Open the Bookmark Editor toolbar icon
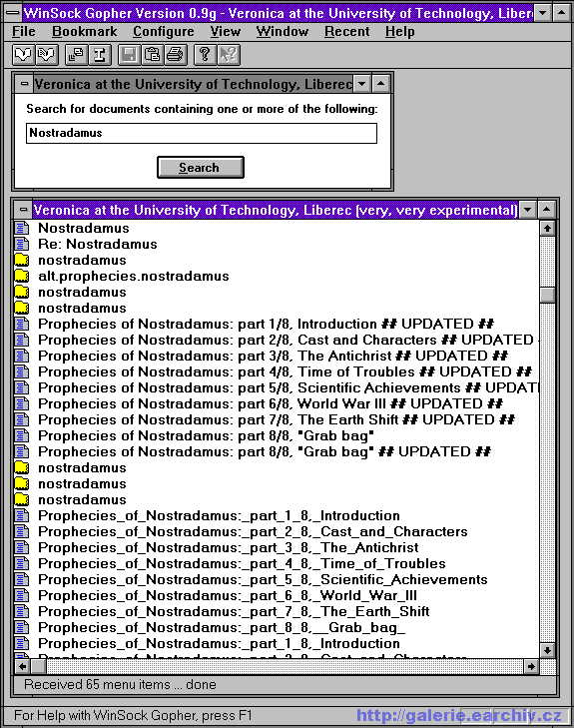Viewport: 574px width, 728px height. [46, 55]
